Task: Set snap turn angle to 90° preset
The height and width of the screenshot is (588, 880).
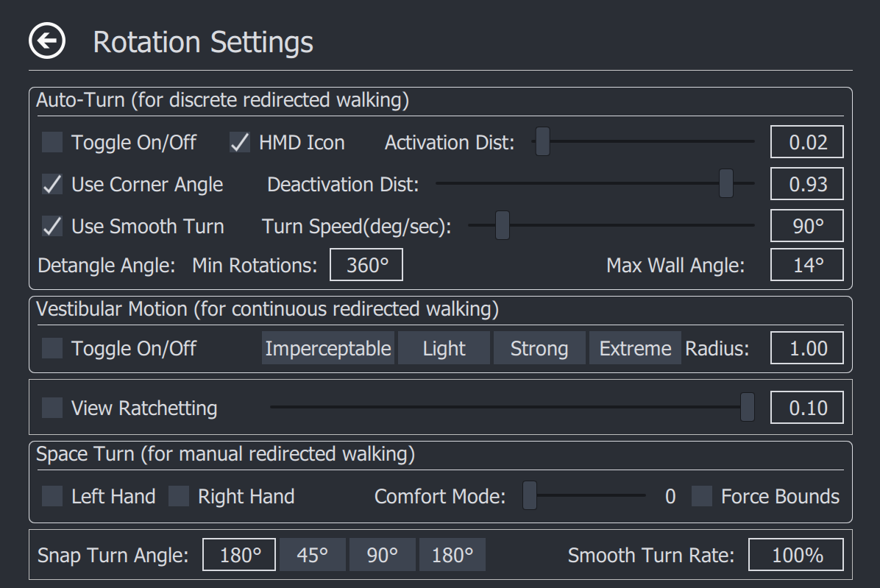Action: pyautogui.click(x=382, y=555)
